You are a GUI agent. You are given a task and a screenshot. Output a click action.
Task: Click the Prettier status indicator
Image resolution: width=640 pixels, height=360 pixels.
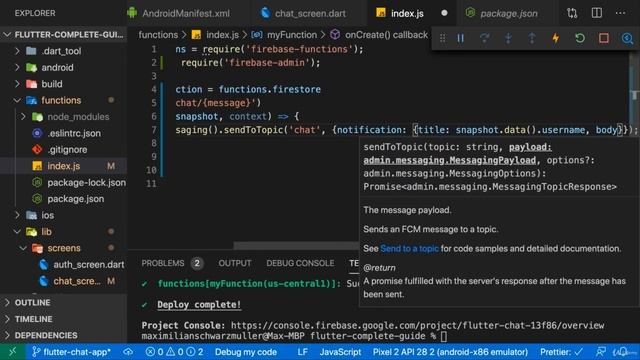tap(561, 352)
